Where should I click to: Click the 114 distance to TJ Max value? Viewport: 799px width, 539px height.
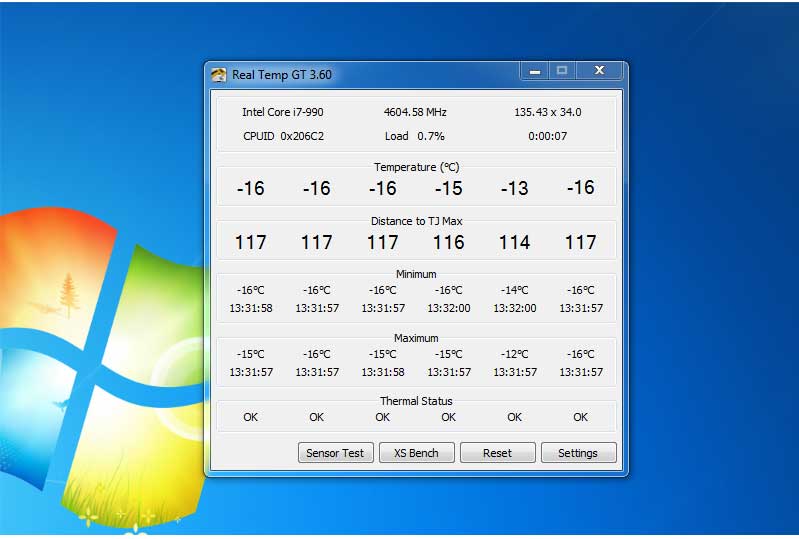(x=514, y=242)
